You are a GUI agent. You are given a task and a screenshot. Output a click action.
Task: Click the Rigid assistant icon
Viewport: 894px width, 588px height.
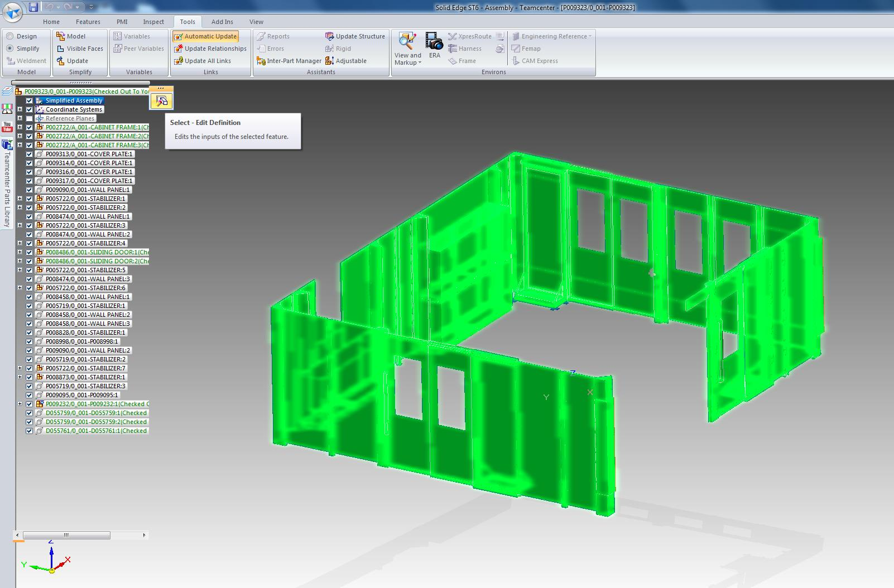(x=329, y=49)
